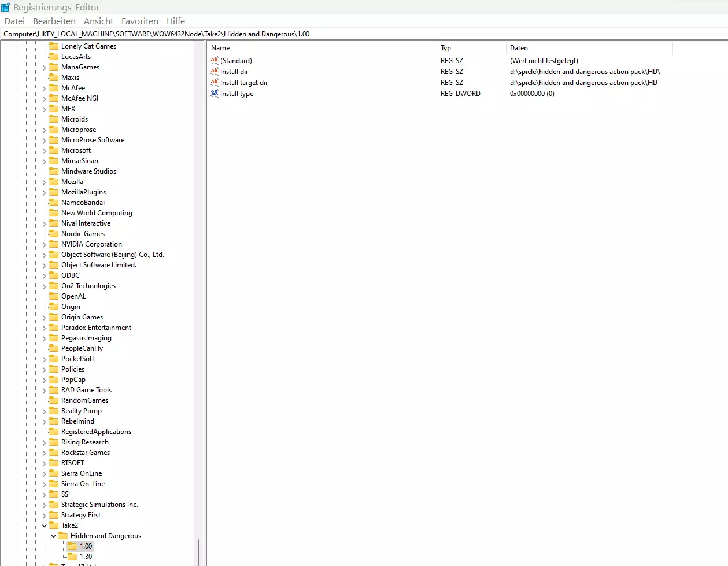Open the Hilfe menu
This screenshot has height=566, width=728.
[176, 21]
